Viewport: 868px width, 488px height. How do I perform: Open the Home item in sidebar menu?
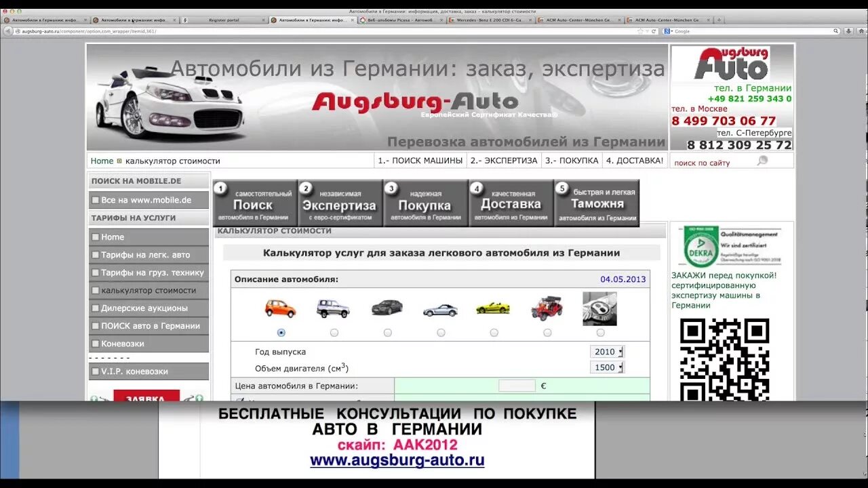tap(149, 237)
